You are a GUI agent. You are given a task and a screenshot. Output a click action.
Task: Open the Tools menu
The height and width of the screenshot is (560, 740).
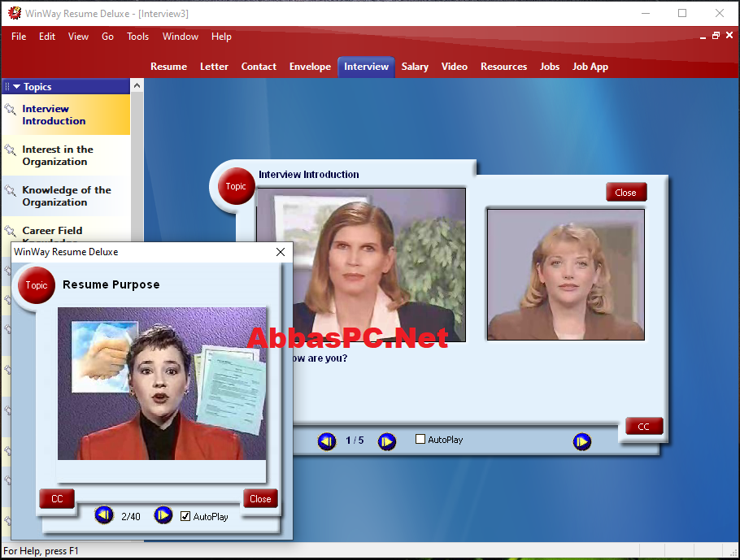(137, 37)
